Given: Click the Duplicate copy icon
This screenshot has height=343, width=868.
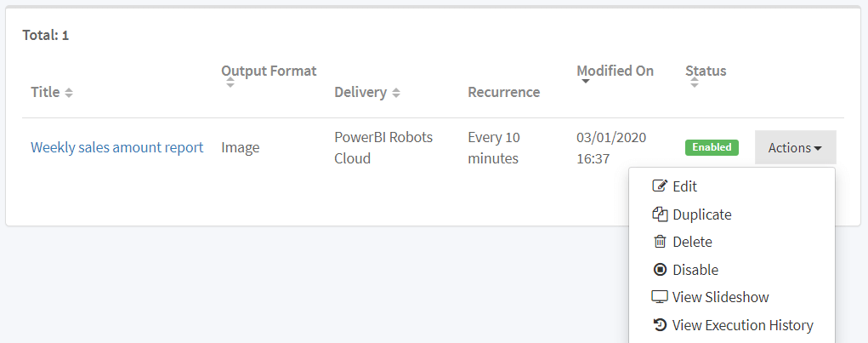Looking at the screenshot, I should pyautogui.click(x=660, y=214).
